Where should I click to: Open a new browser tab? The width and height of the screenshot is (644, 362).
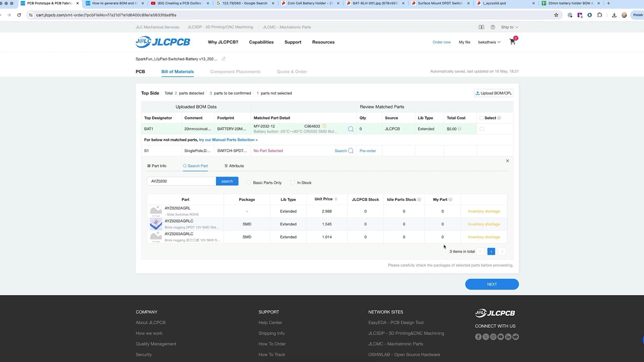click(608, 3)
